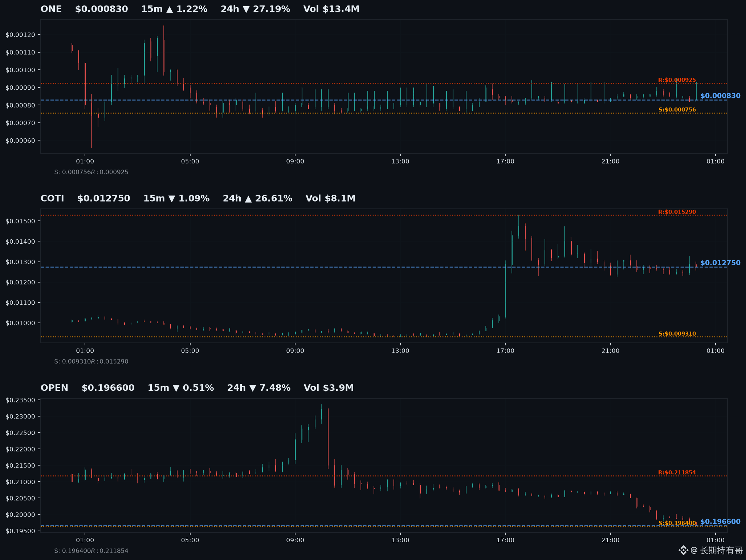The width and height of the screenshot is (746, 560).
Task: Click 09:00 on the COTI chart axis
Action: point(295,351)
